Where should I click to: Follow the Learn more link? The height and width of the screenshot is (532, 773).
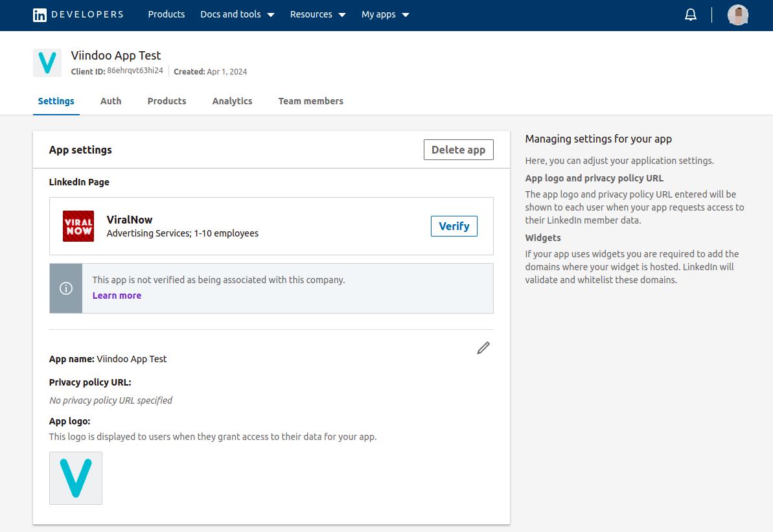[x=117, y=295]
